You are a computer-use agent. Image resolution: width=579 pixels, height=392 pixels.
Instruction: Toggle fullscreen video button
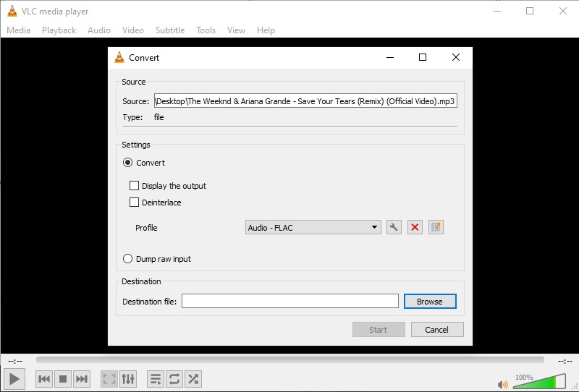pos(109,379)
